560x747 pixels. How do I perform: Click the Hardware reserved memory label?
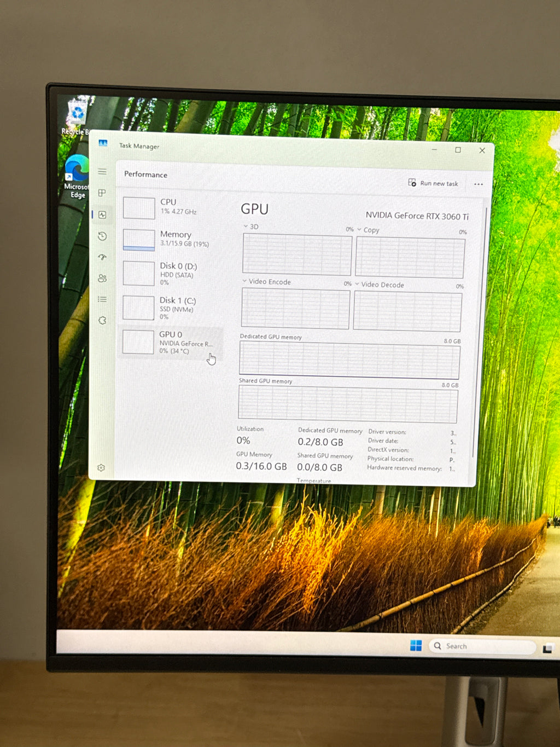404,468
